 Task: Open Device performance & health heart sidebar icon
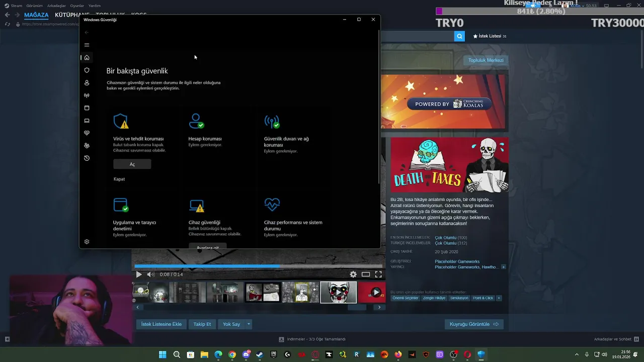click(87, 133)
